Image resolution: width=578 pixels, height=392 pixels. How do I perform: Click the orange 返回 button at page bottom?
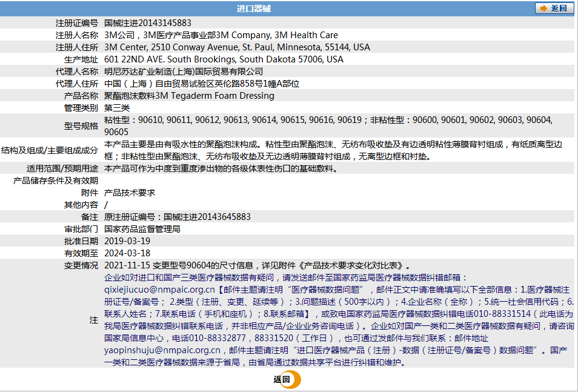pos(287,379)
